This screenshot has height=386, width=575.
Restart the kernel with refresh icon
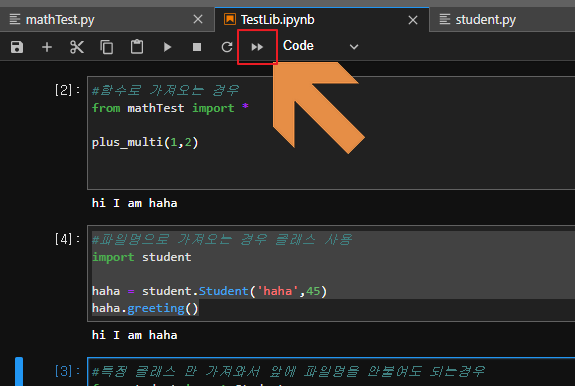[227, 47]
